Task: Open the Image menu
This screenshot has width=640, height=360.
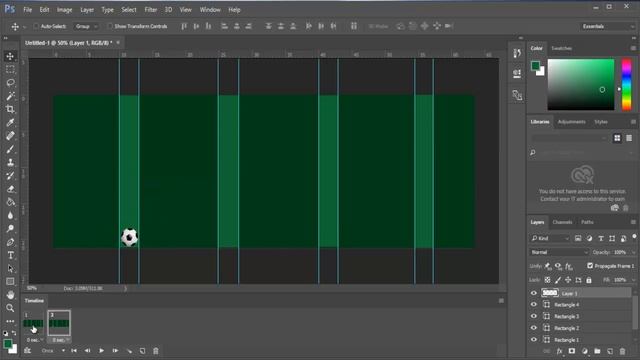Action: coord(64,10)
